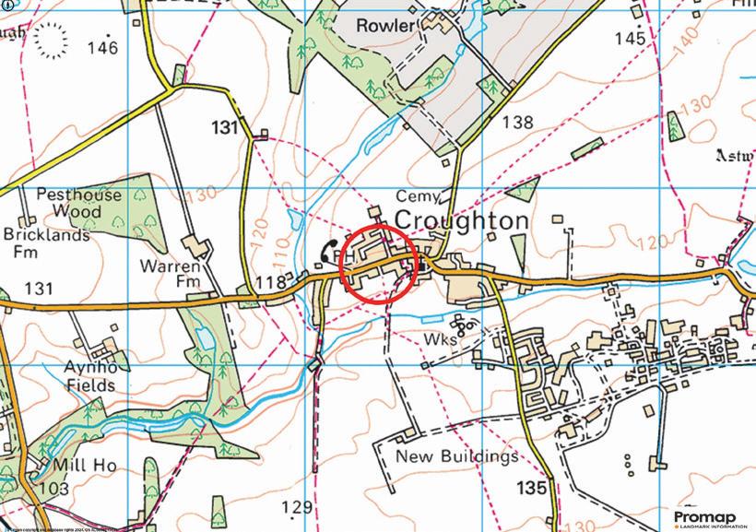Click the circular icon in top-left corner
Screen dimensions: 756x532
(7, 5)
